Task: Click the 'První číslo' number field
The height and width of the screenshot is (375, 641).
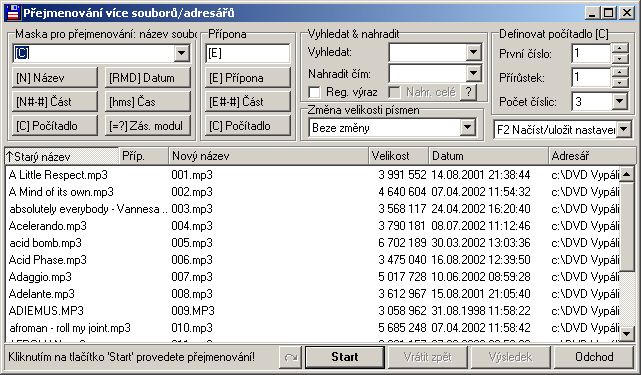Action: (x=591, y=54)
